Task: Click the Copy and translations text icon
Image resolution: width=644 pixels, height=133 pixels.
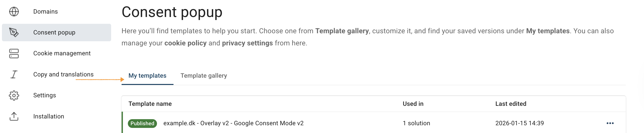Action: (14, 75)
